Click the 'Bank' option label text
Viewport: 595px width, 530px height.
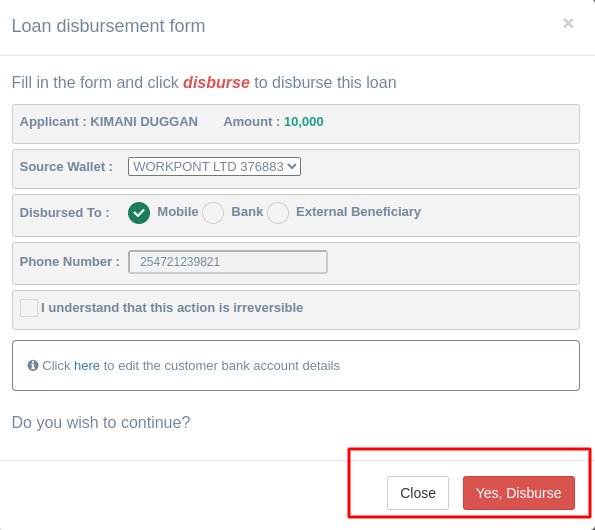point(247,212)
